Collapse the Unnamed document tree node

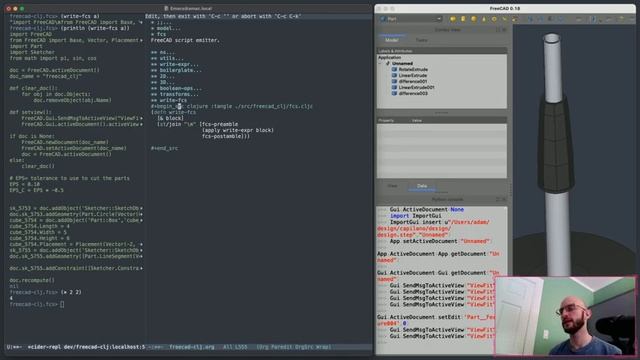381,63
